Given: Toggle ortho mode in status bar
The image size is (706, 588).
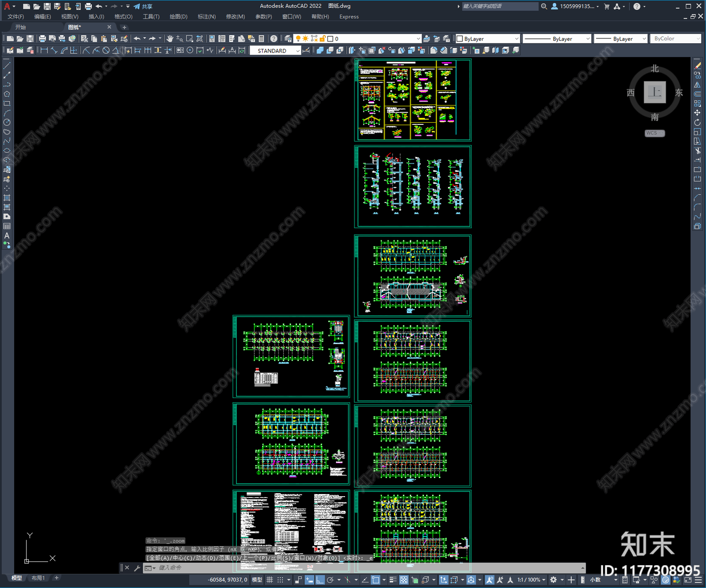Looking at the screenshot, I should (320, 580).
